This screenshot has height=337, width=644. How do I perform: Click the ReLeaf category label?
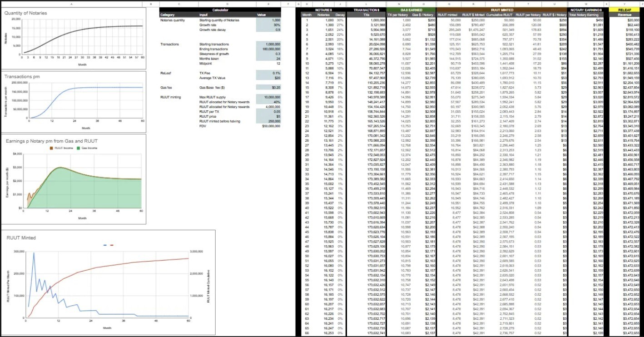click(165, 73)
